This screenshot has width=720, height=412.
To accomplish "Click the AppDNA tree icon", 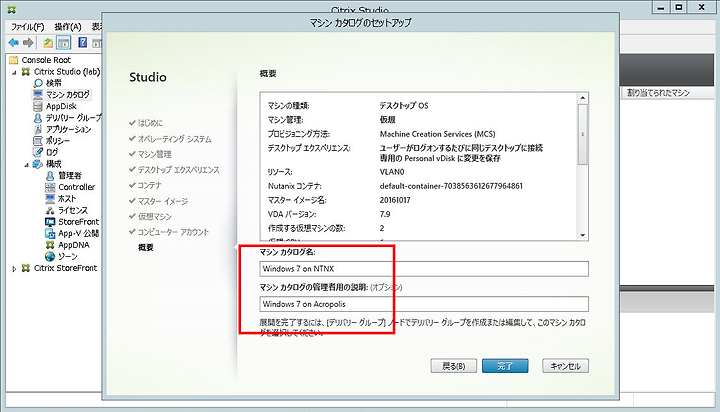I will click(x=50, y=245).
